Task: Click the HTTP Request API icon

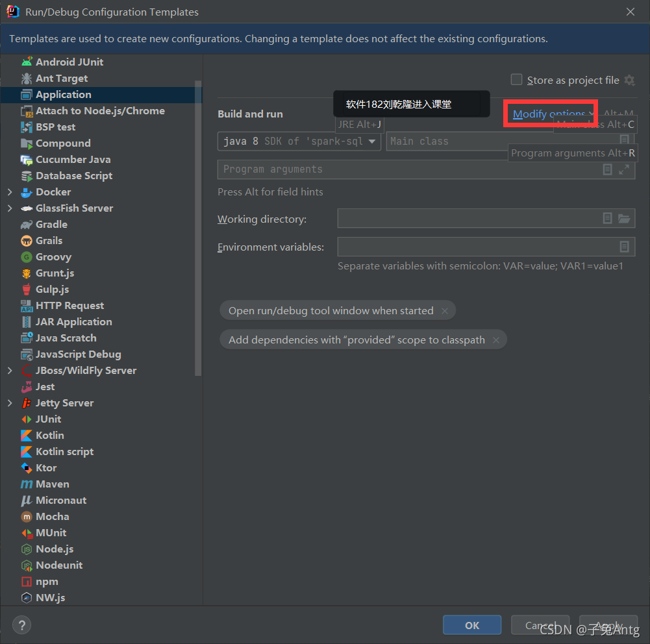Action: click(27, 305)
